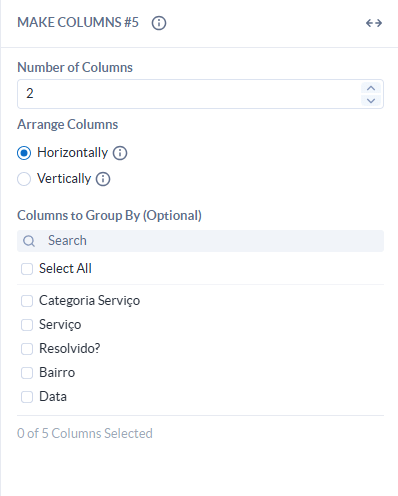The image size is (398, 496).
Task: Select the Vertically radio button
Action: (x=24, y=179)
